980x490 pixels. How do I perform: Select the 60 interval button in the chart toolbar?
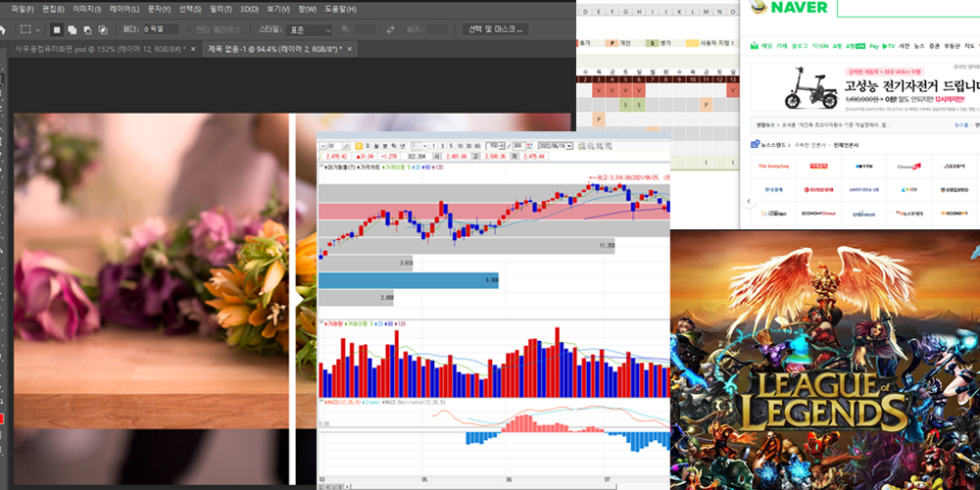477,146
